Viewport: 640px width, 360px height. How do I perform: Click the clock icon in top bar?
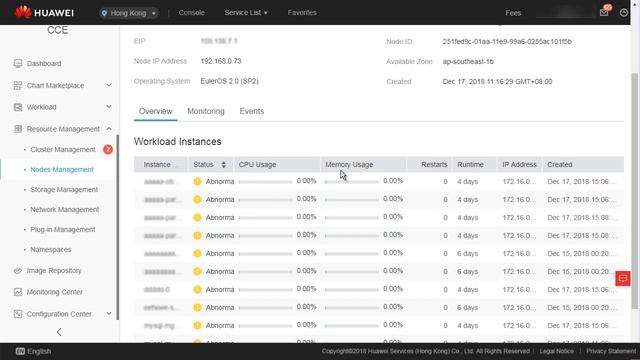(624, 13)
